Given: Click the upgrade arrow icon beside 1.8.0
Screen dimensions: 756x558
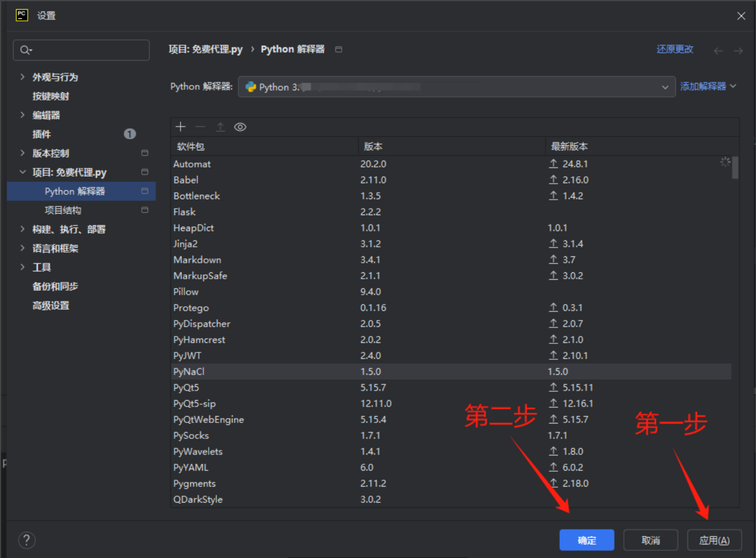Looking at the screenshot, I should [x=553, y=451].
